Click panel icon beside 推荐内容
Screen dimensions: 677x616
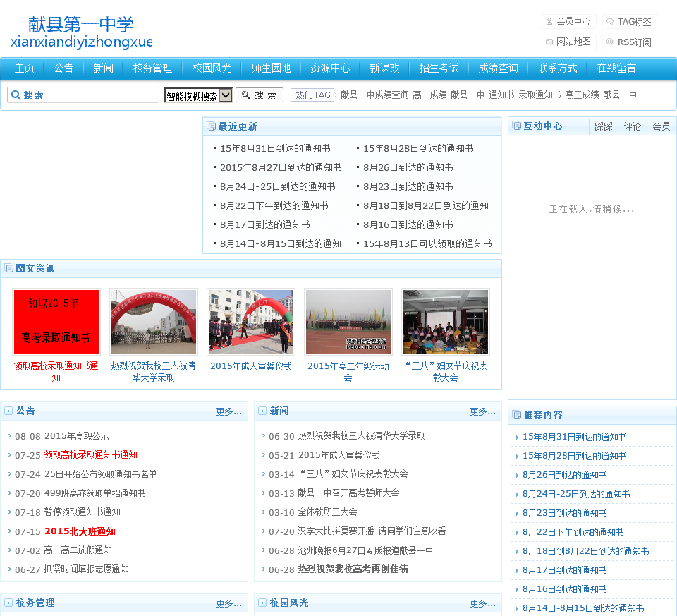516,415
